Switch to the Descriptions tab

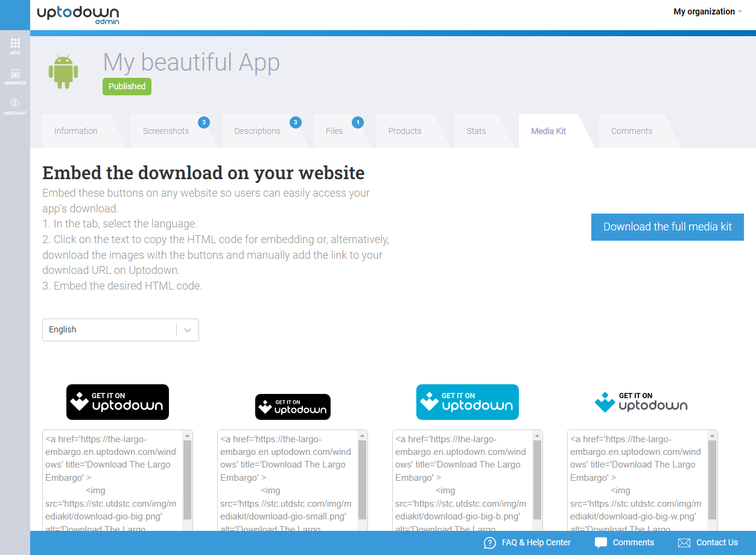click(257, 131)
